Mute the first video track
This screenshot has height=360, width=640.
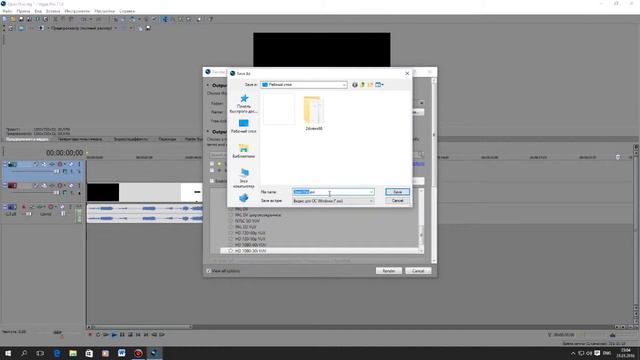pos(71,164)
